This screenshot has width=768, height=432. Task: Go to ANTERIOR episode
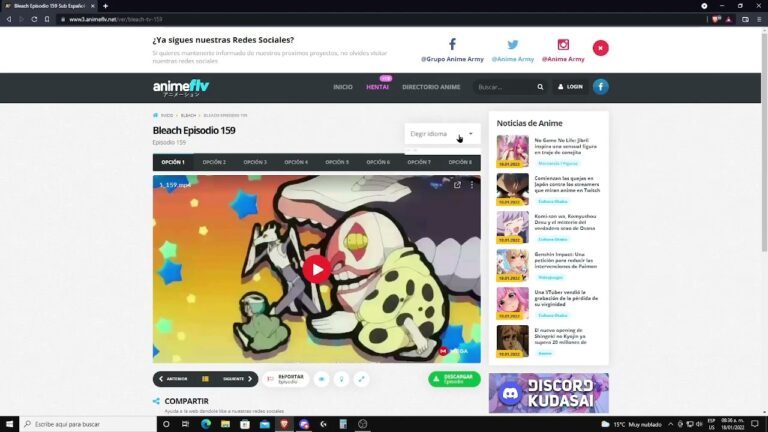pyautogui.click(x=173, y=379)
